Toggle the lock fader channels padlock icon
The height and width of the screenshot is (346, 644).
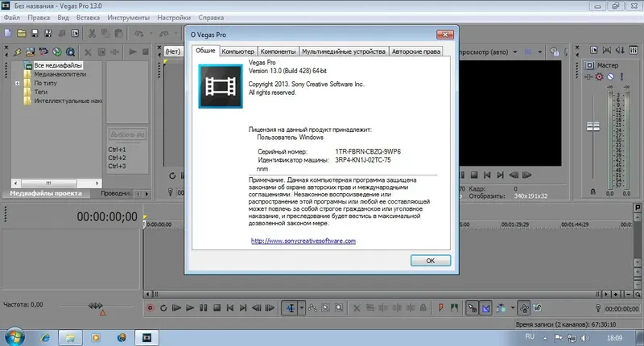click(592, 192)
